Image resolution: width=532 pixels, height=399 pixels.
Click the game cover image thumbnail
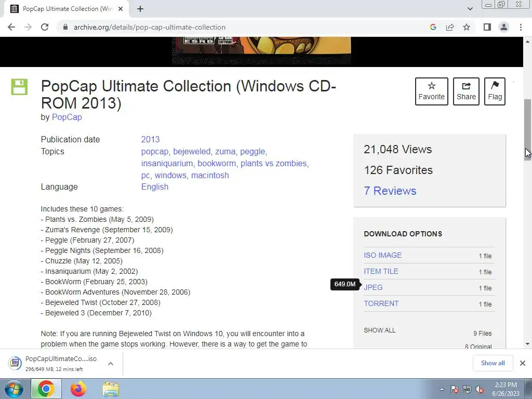tap(261, 50)
